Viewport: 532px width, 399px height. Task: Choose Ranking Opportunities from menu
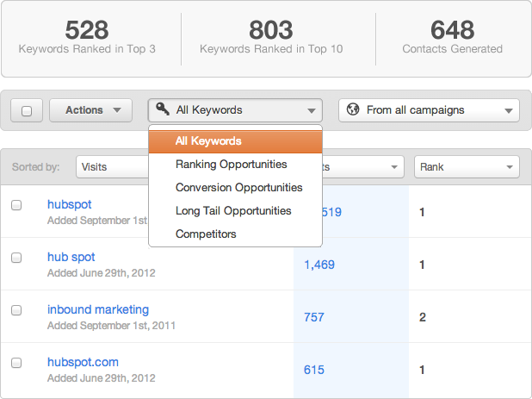235,165
